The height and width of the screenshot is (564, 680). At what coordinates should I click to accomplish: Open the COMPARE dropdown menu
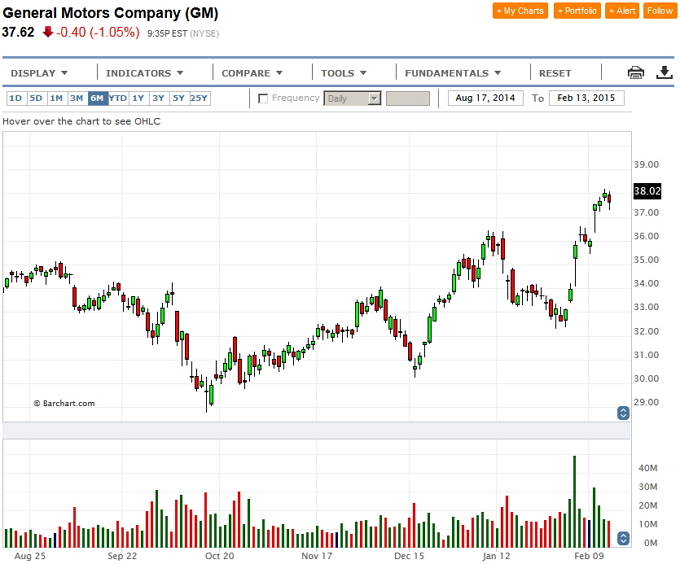[252, 73]
